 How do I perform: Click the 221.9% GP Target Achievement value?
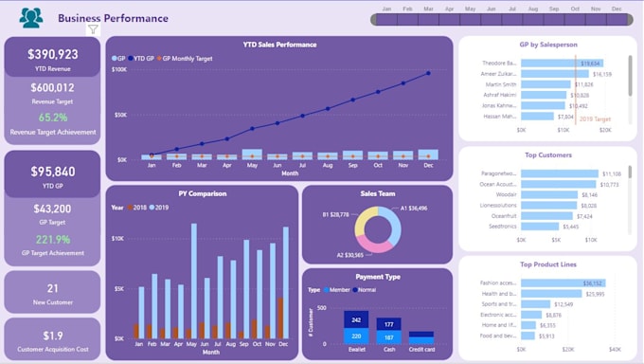click(53, 239)
